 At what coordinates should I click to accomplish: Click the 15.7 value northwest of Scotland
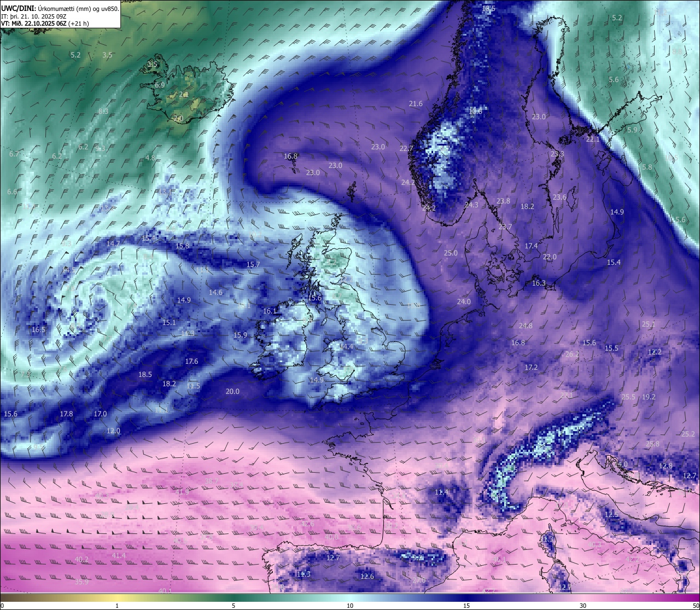253,265
